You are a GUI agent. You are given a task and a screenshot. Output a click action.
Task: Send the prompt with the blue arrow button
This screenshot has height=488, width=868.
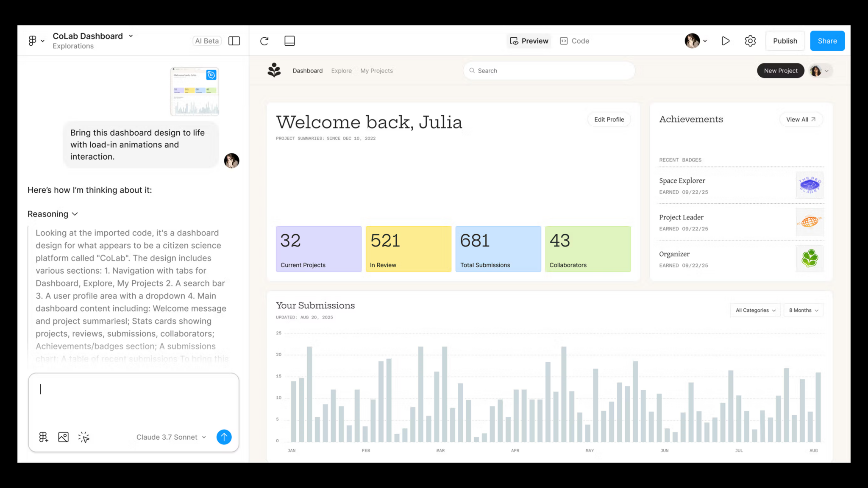tap(224, 437)
